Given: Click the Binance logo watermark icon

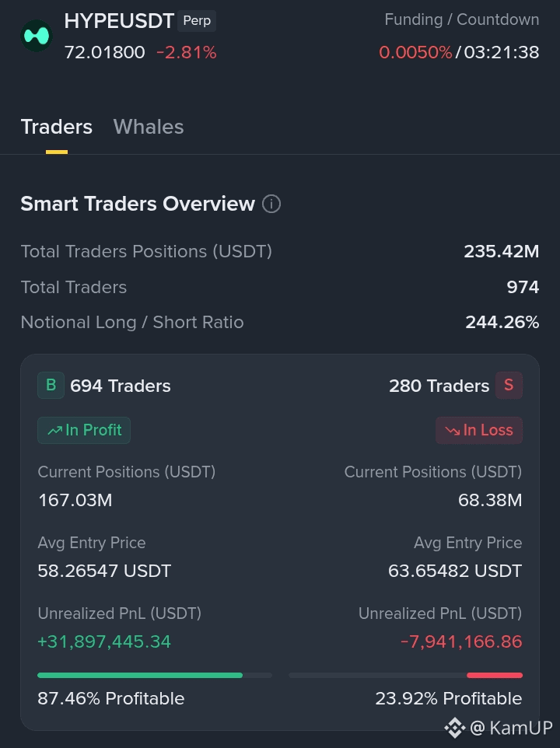Looking at the screenshot, I should click(x=455, y=728).
